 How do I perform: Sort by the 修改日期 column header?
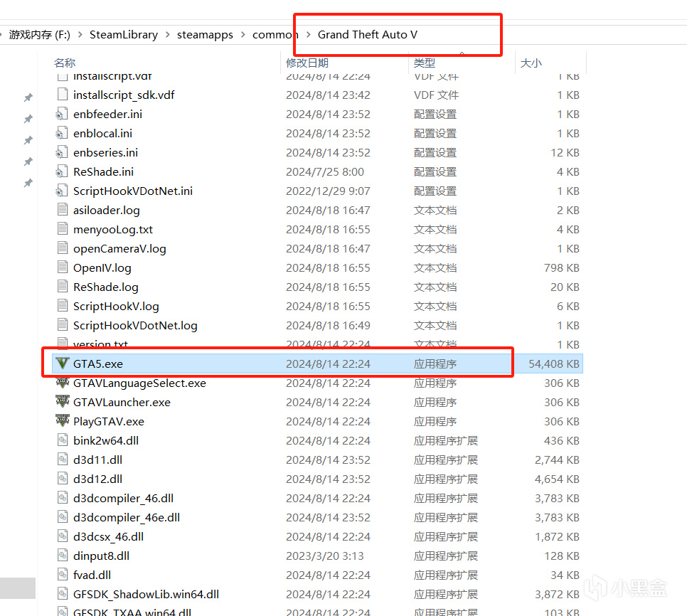click(x=307, y=63)
